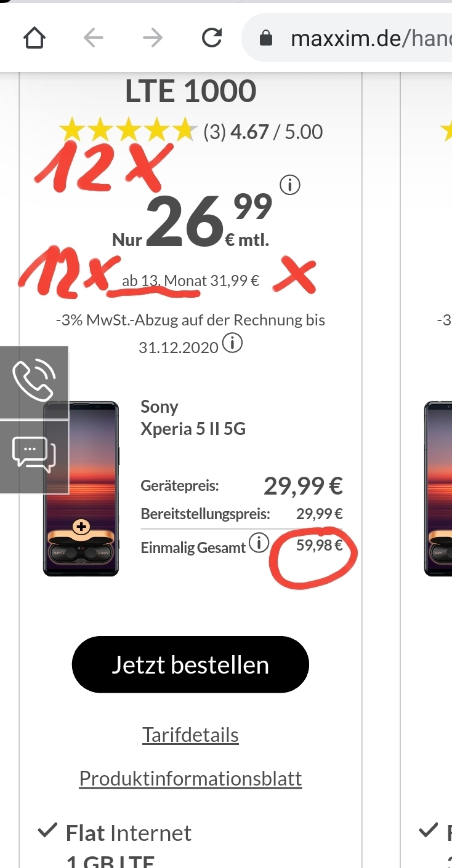Open the Produktinformationsblatt link
Screen dimensions: 452x868
[x=190, y=779]
